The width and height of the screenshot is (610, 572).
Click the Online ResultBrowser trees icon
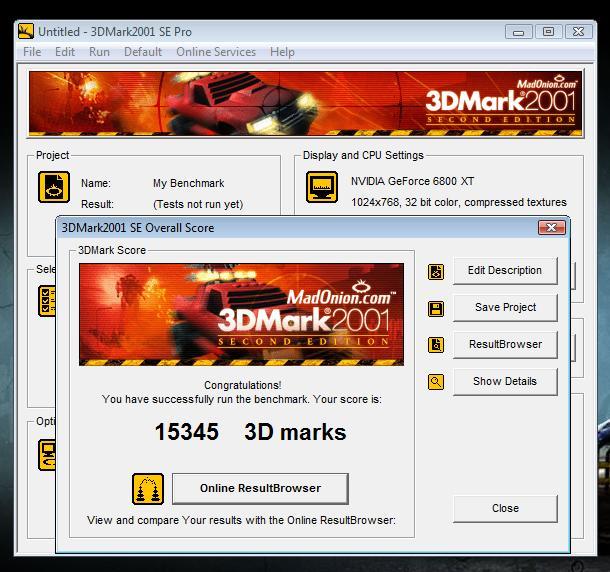tap(148, 489)
